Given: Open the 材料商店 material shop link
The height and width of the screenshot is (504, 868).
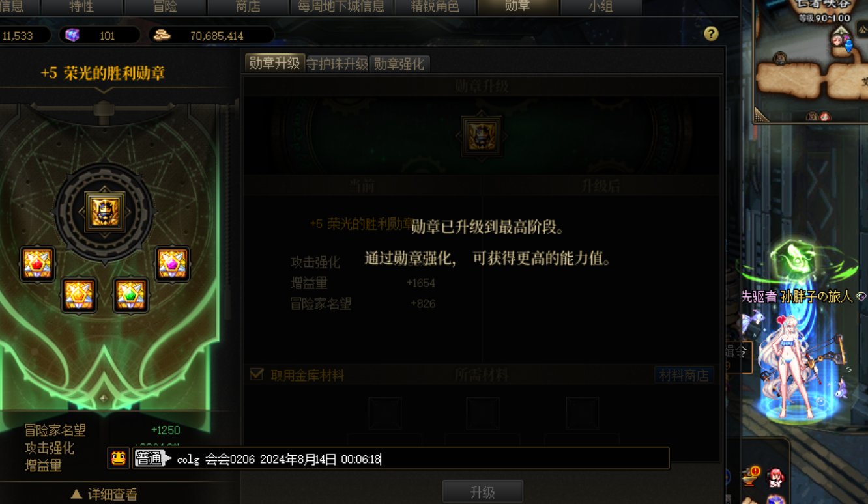Looking at the screenshot, I should click(684, 375).
